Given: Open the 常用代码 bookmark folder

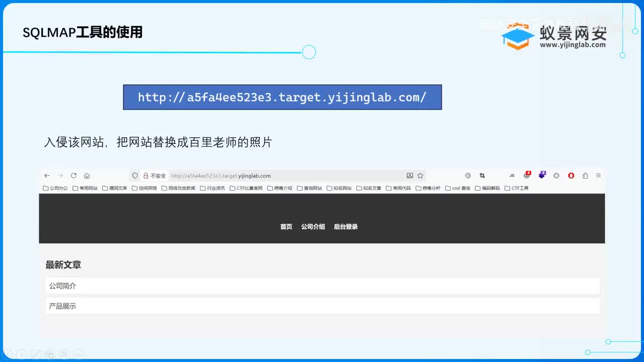Looking at the screenshot, I should click(398, 188).
